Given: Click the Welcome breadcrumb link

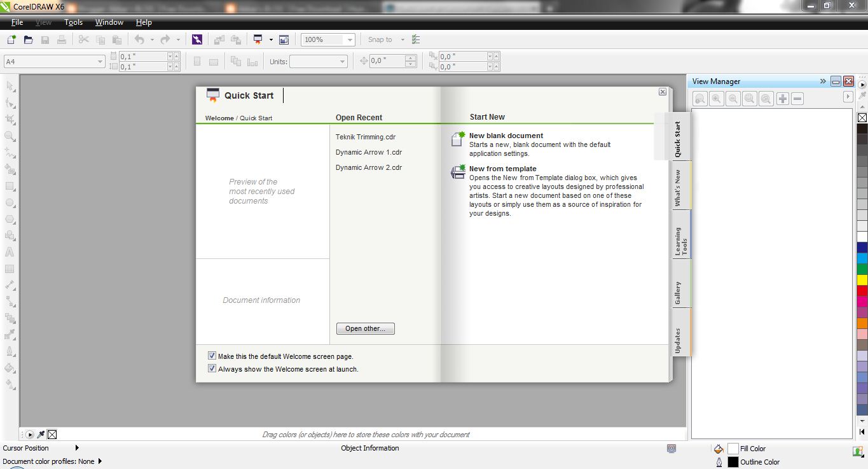Looking at the screenshot, I should (219, 118).
